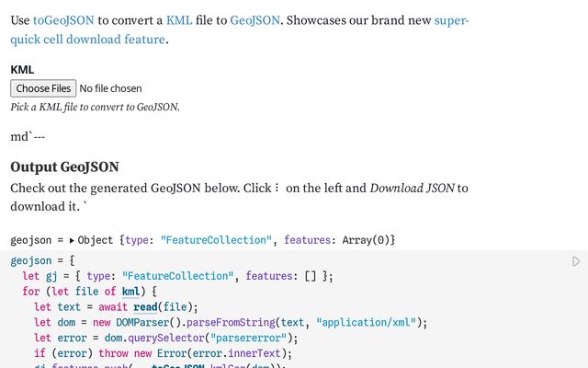Image resolution: width=588 pixels, height=368 pixels.
Task: Click the vertical dots icon in instructions text
Action: click(277, 188)
